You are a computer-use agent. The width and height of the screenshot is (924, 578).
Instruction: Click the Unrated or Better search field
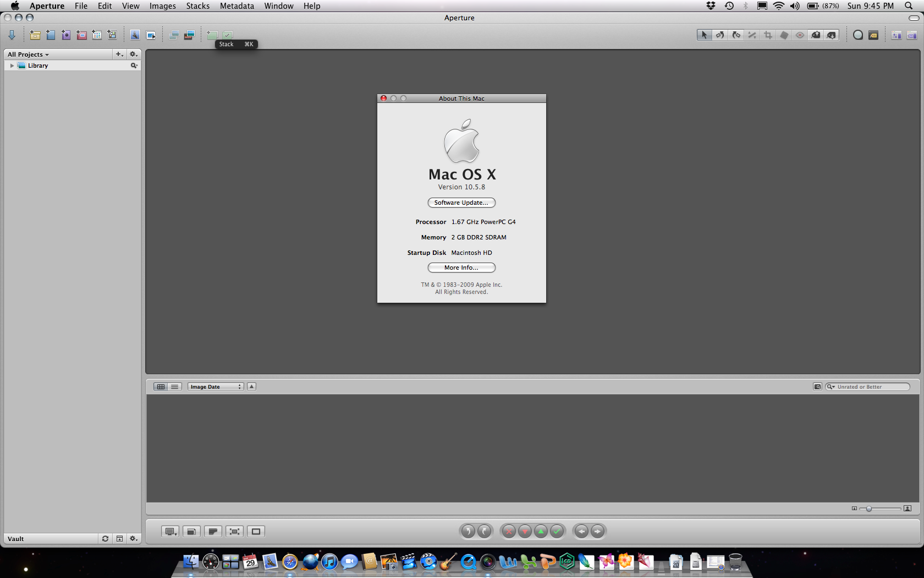[867, 386]
